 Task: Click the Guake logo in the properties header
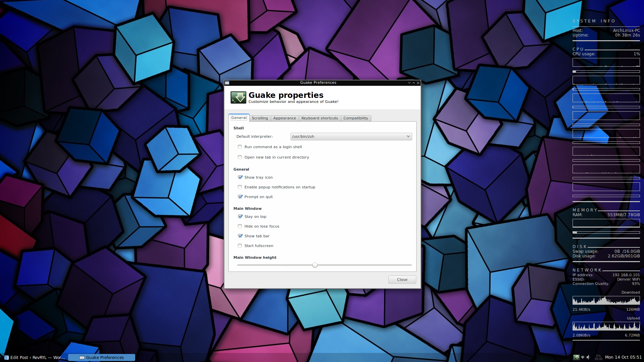click(x=238, y=98)
